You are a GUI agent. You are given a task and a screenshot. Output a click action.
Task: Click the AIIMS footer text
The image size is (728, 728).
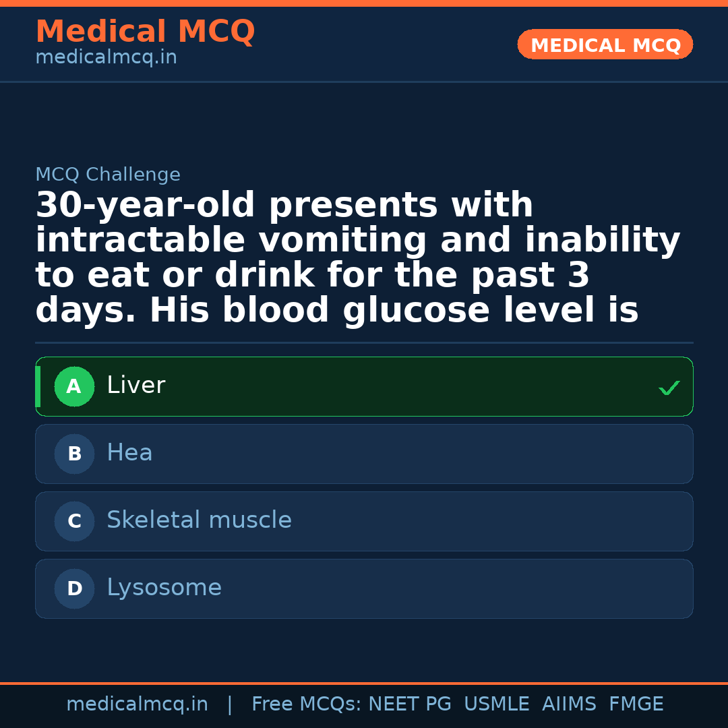[569, 704]
